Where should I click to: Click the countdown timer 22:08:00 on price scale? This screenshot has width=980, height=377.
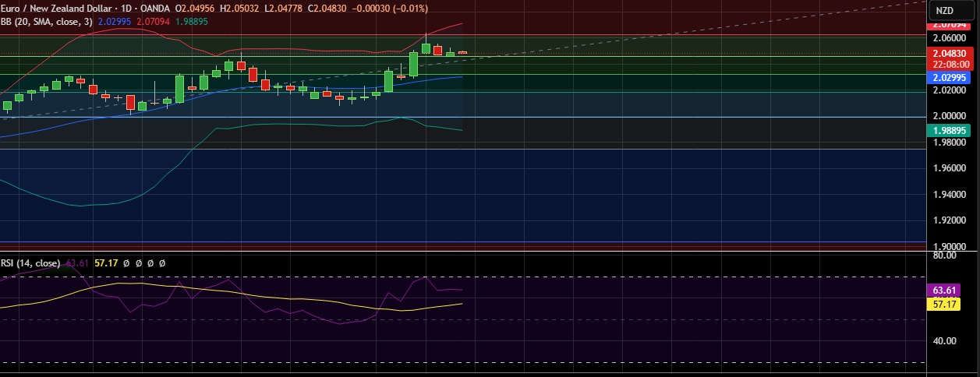point(949,65)
